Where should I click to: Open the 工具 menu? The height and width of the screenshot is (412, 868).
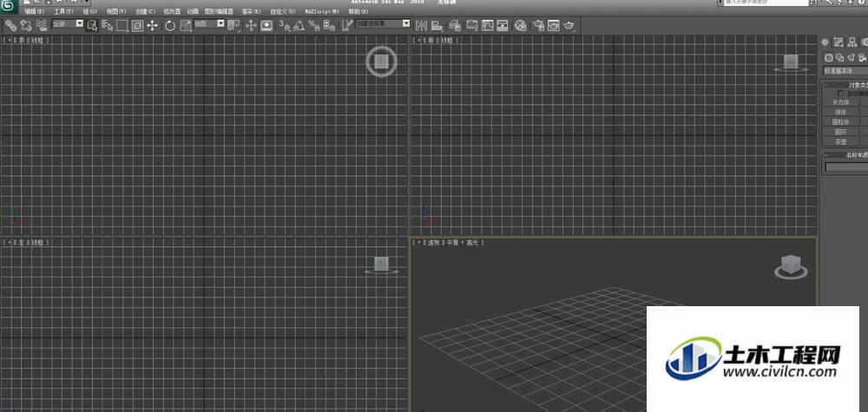pos(63,11)
